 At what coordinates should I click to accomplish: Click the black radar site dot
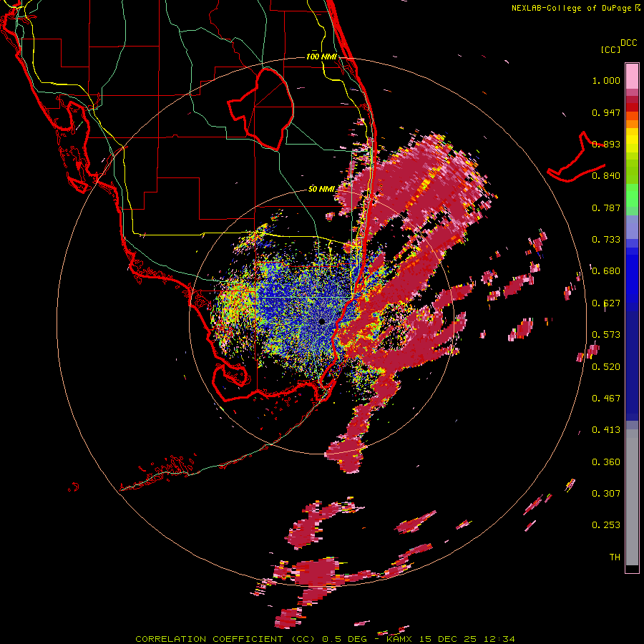pyautogui.click(x=322, y=321)
